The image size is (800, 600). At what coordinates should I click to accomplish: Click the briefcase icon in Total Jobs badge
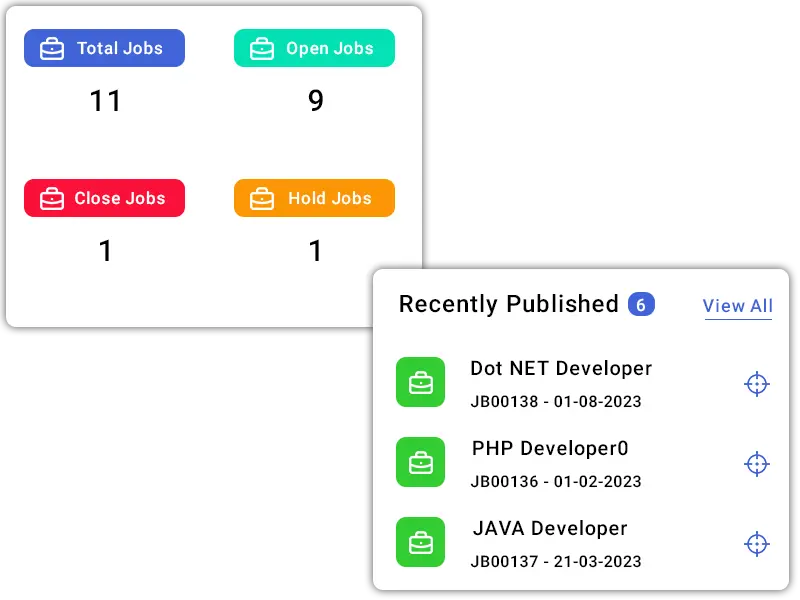point(52,49)
